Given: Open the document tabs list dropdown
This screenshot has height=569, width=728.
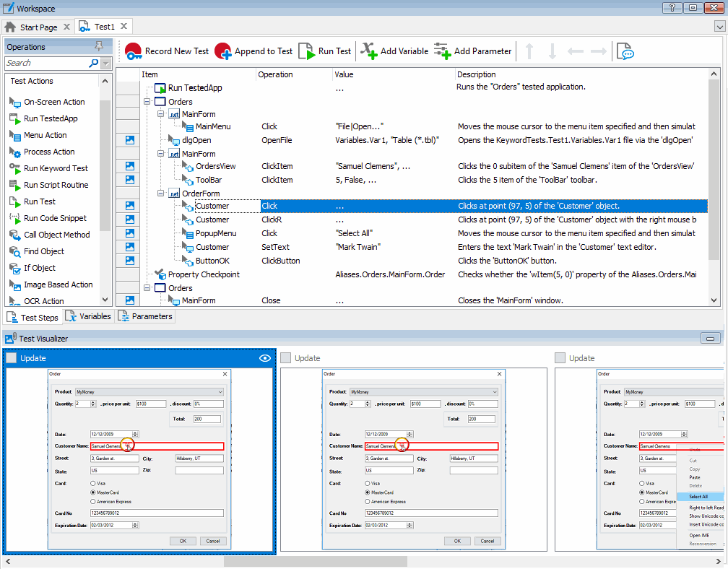Looking at the screenshot, I should click(x=719, y=27).
